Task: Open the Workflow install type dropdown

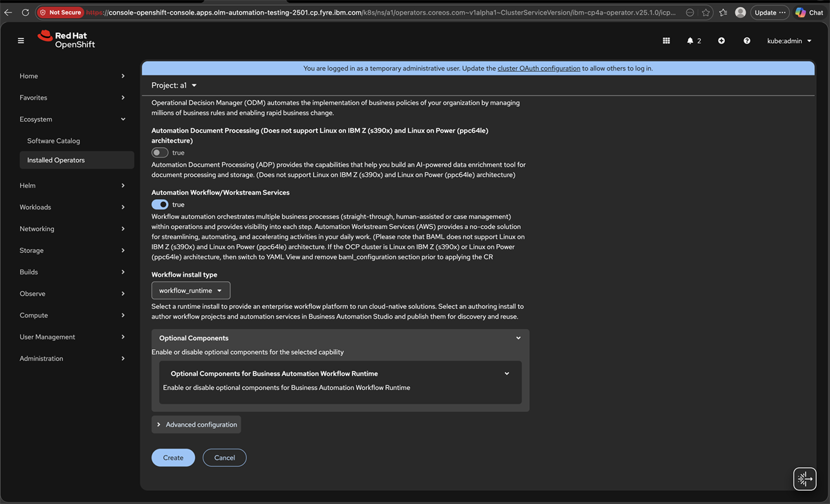Action: 191,290
